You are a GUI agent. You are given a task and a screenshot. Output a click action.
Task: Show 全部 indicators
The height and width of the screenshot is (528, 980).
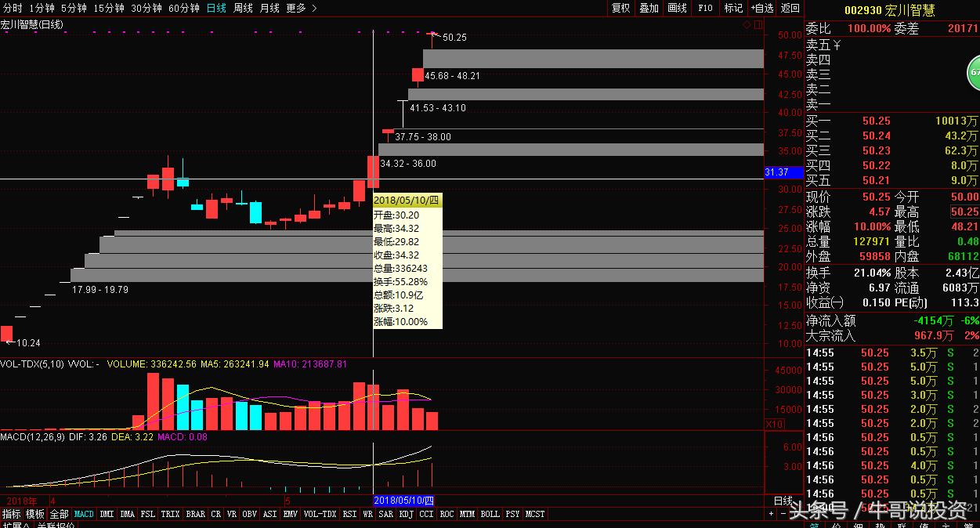pos(59,514)
